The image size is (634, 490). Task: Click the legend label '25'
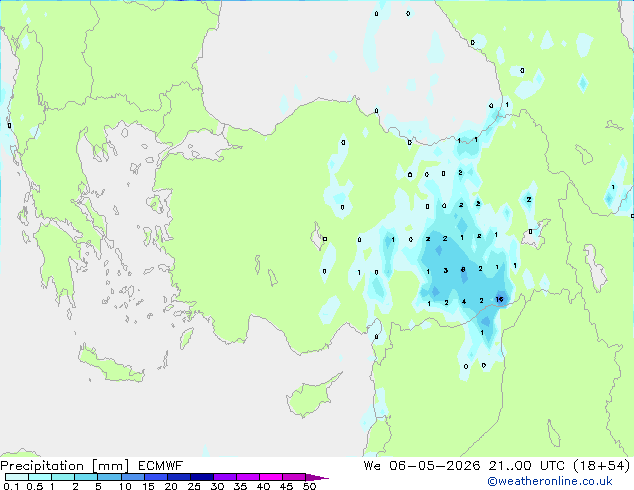(x=194, y=486)
